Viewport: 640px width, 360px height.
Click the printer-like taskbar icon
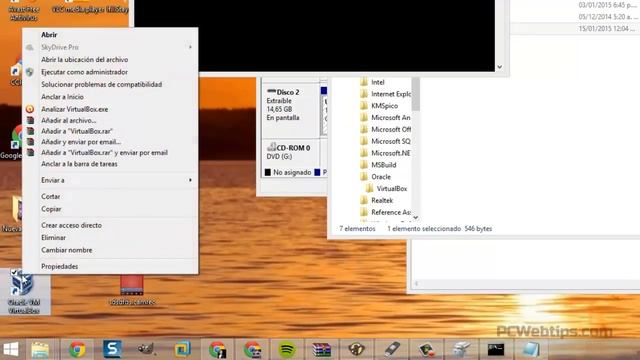click(x=461, y=350)
